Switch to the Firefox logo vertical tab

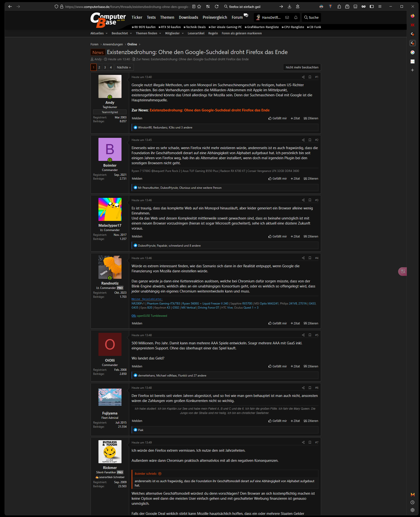tap(413, 16)
